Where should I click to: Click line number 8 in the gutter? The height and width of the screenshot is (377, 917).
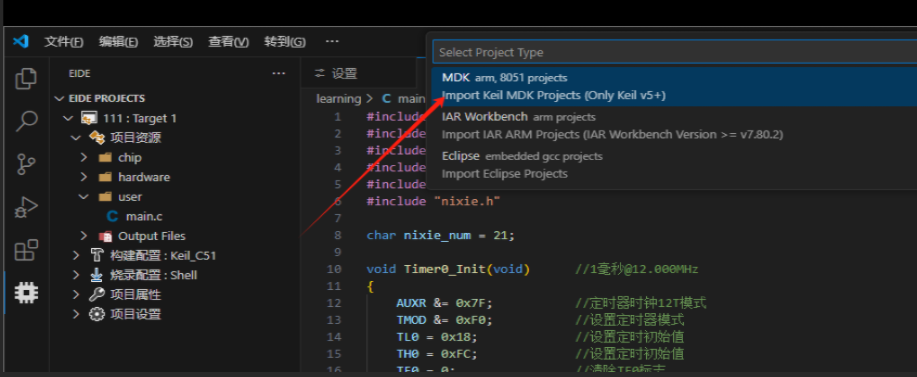pos(337,235)
